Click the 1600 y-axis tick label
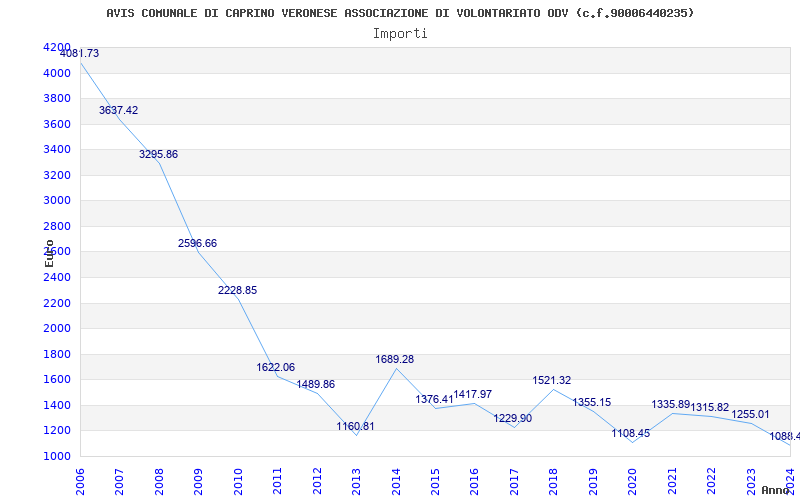This screenshot has height=500, width=800. point(57,380)
